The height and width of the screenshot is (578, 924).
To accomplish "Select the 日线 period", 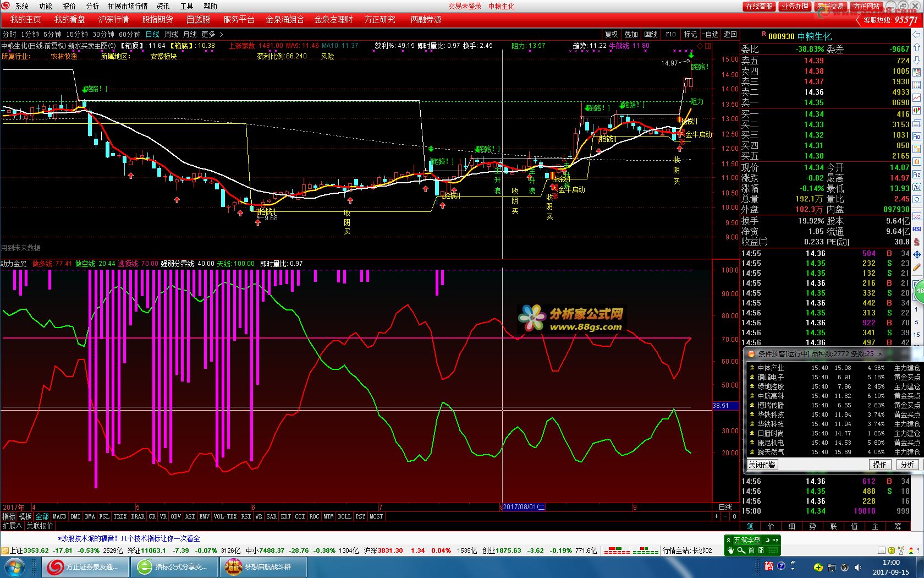I will click(x=152, y=34).
